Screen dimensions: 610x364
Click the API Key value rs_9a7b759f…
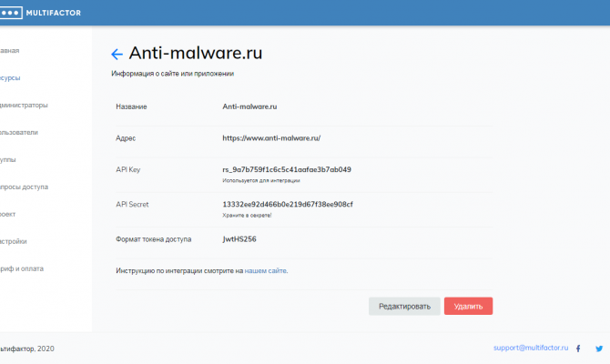pyautogui.click(x=287, y=169)
